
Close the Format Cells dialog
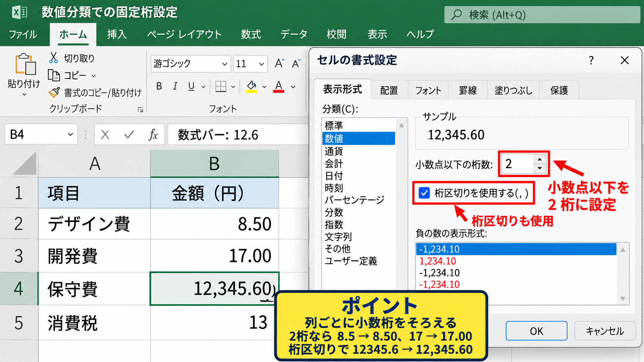(625, 60)
